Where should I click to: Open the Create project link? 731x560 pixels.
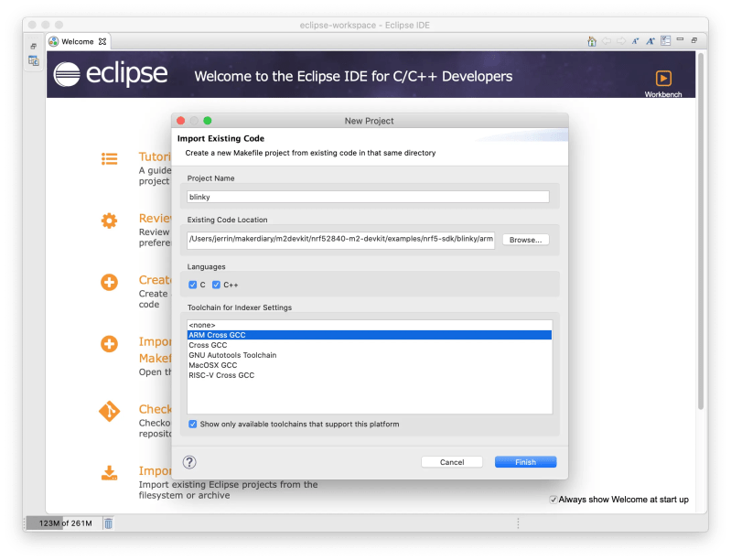(155, 280)
